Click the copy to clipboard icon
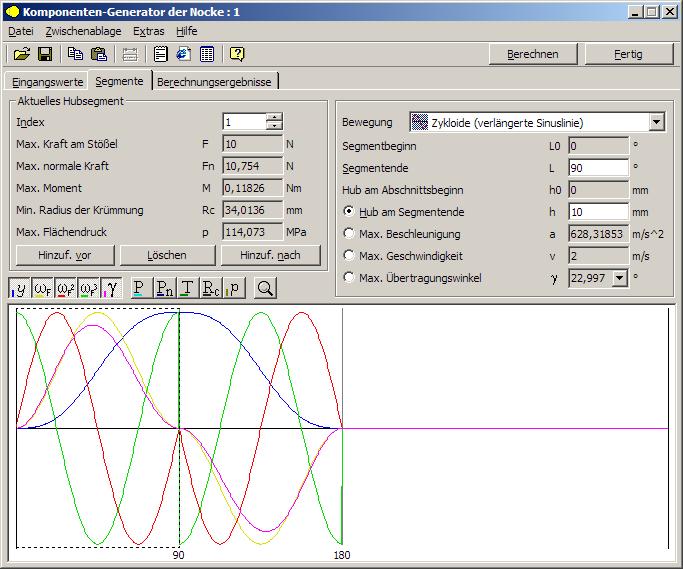 click(x=76, y=54)
